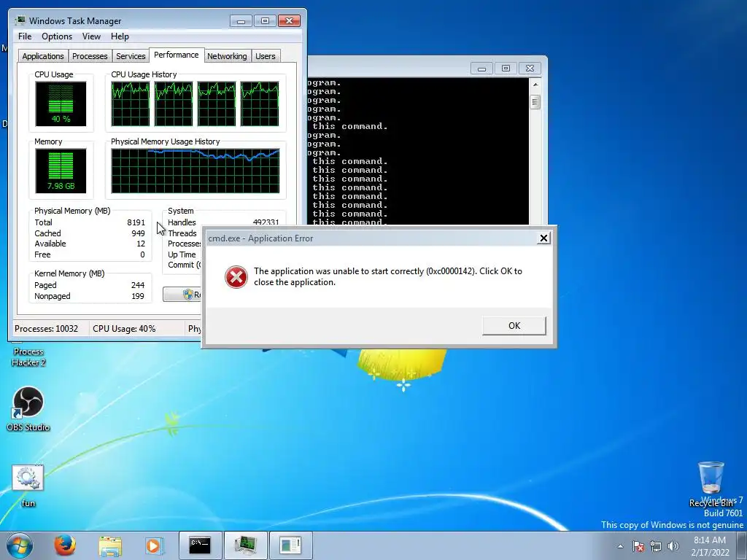This screenshot has width=747, height=560.
Task: Click the last CPU Usage History graph
Action: tap(260, 104)
